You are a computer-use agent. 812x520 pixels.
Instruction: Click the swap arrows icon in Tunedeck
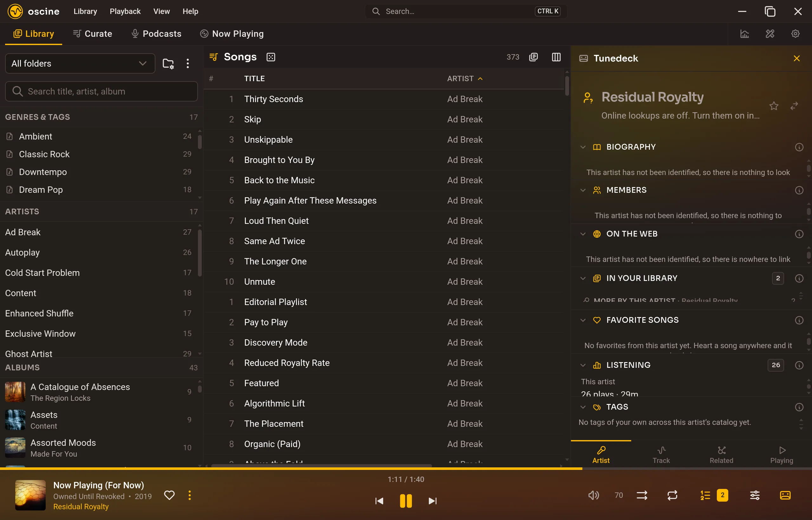click(x=794, y=106)
